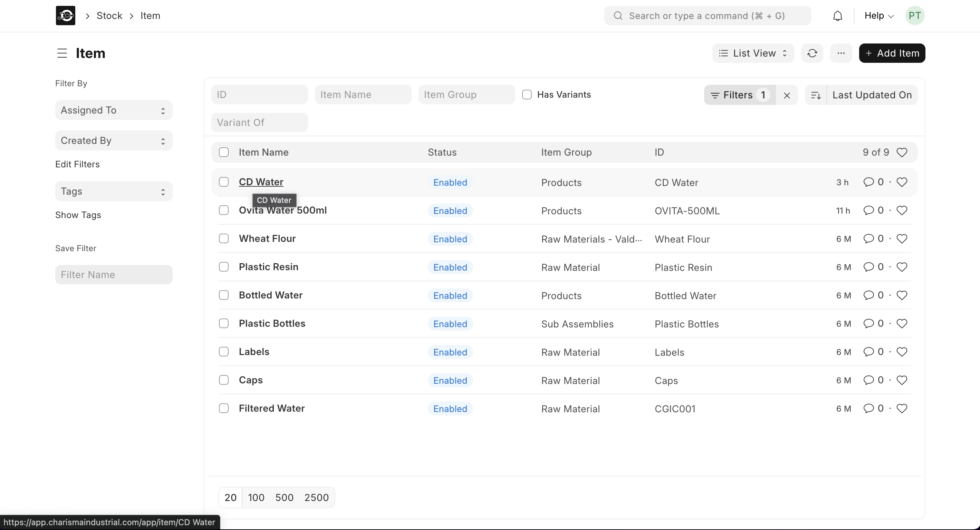Open the three-dots more options menu

tap(841, 53)
